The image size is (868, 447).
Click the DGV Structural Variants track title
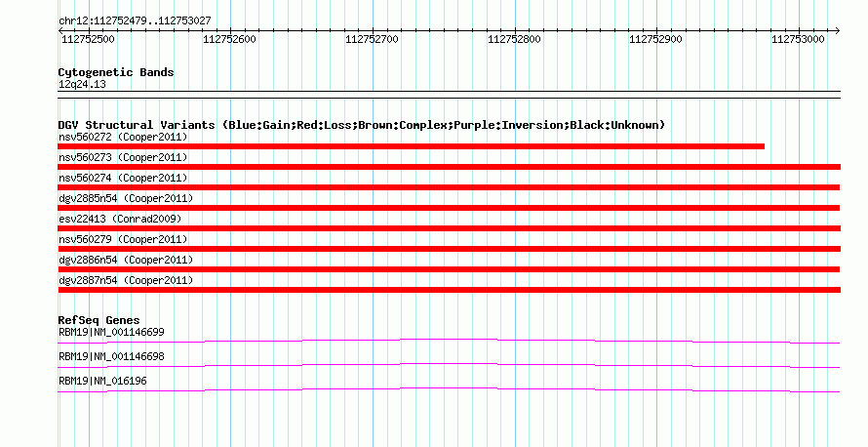(362, 125)
